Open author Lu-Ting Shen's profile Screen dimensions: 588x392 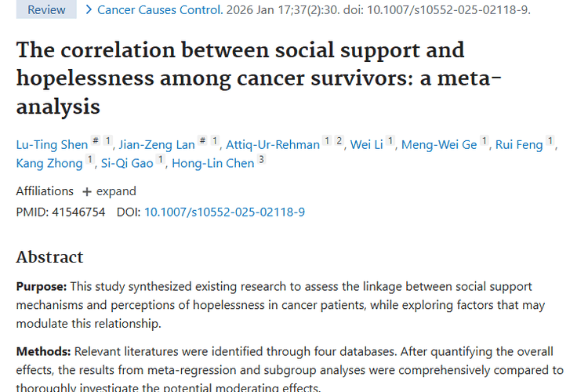tap(51, 144)
